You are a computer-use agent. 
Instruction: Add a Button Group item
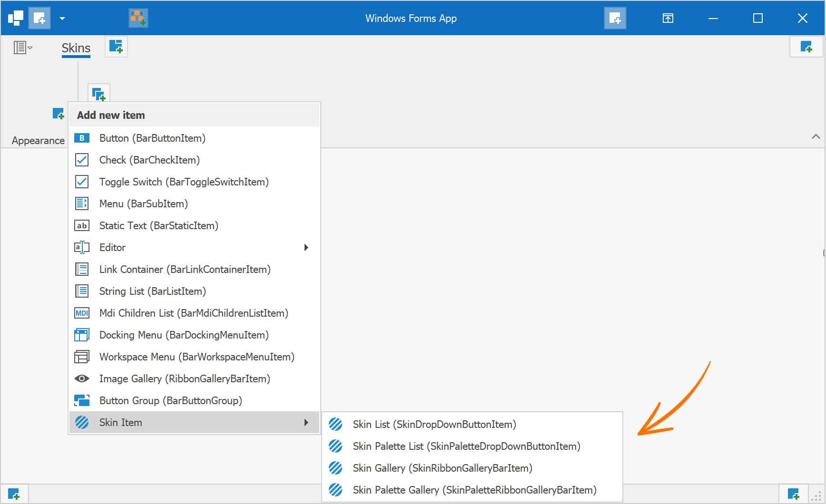click(170, 400)
